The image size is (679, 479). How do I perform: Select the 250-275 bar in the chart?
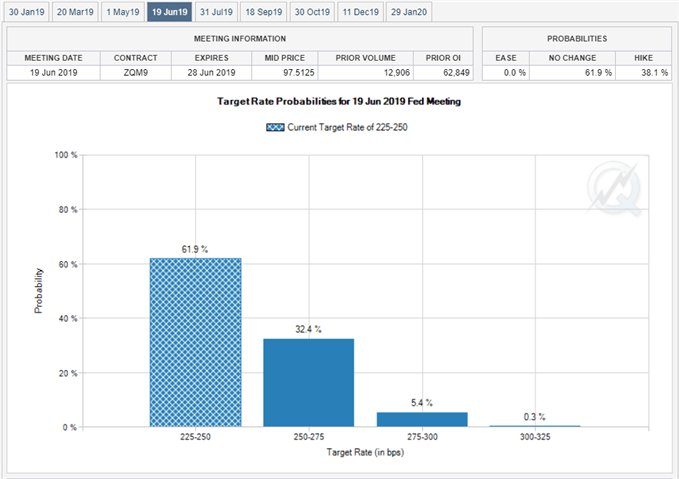point(309,382)
